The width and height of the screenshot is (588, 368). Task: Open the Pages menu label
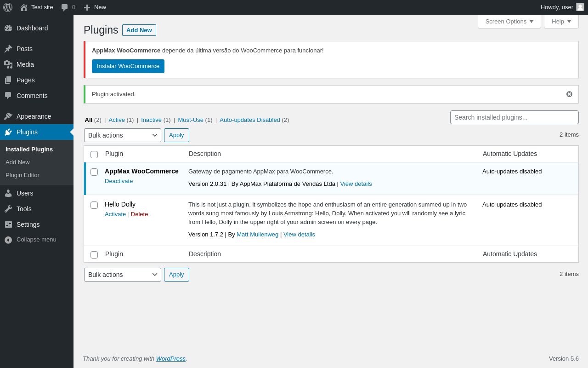[26, 80]
